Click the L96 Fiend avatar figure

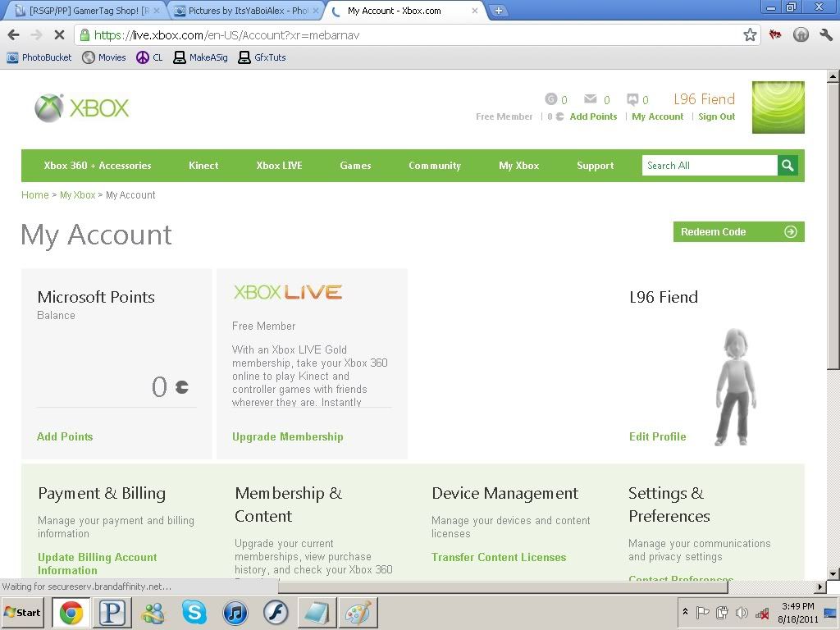735,387
